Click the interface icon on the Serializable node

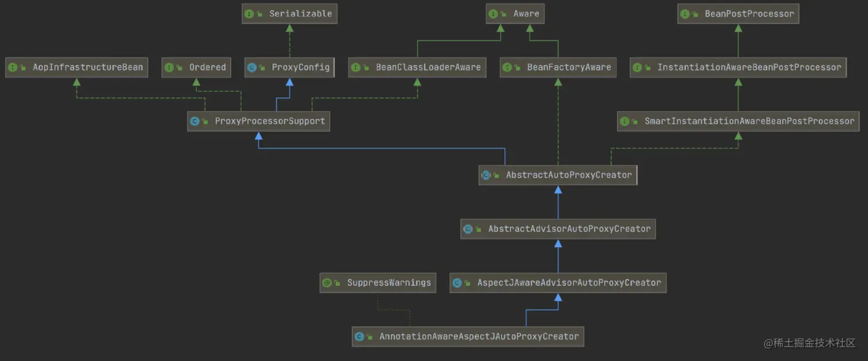[x=249, y=14]
